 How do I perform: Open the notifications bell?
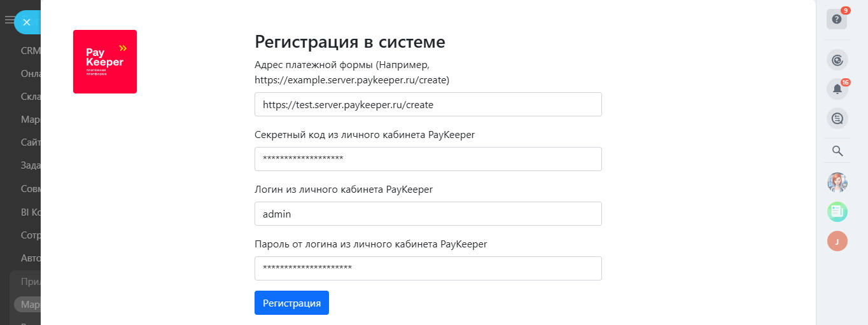click(x=837, y=89)
